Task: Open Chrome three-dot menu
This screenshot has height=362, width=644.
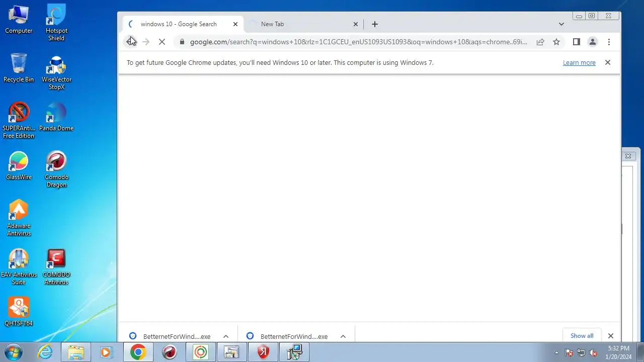Action: 609,42
